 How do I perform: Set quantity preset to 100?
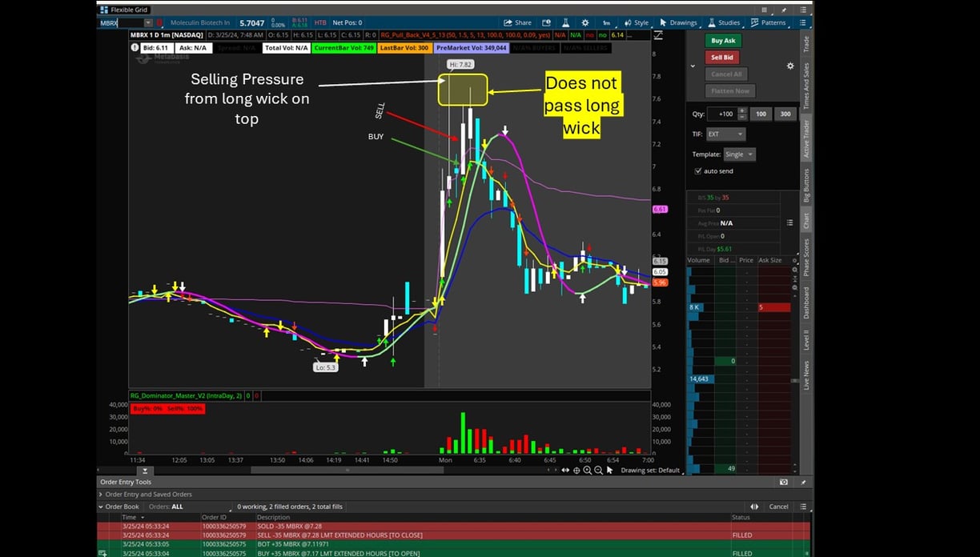click(761, 114)
